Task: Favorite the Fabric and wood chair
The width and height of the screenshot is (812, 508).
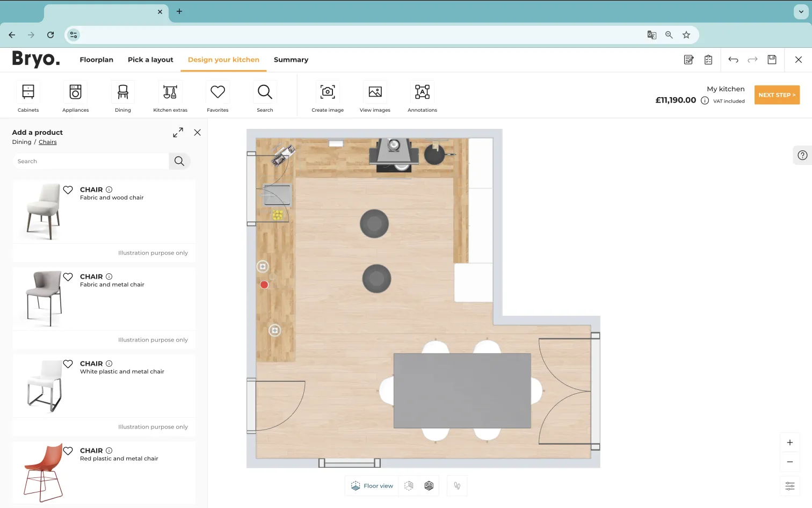Action: 68,190
